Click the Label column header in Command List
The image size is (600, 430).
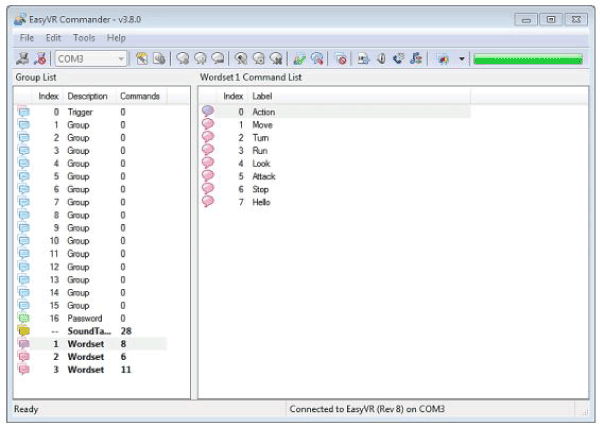click(x=359, y=96)
